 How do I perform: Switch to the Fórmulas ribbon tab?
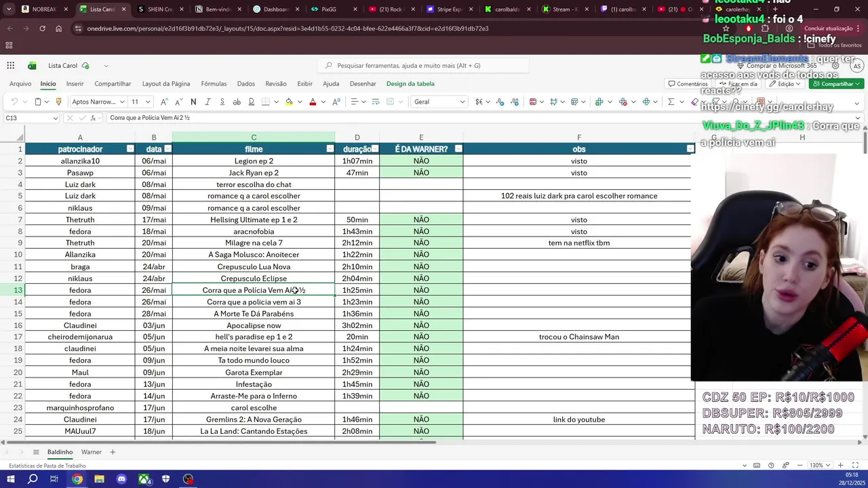[214, 83]
